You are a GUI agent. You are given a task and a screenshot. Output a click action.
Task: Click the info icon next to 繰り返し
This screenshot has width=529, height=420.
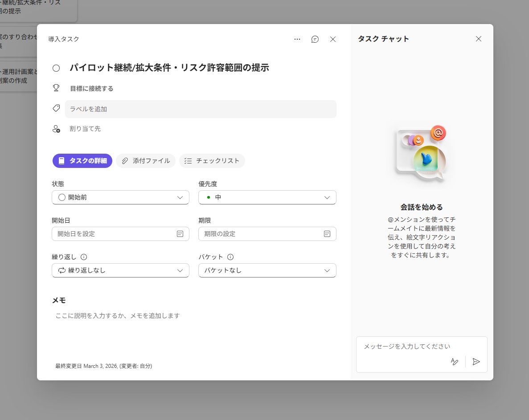tap(84, 257)
